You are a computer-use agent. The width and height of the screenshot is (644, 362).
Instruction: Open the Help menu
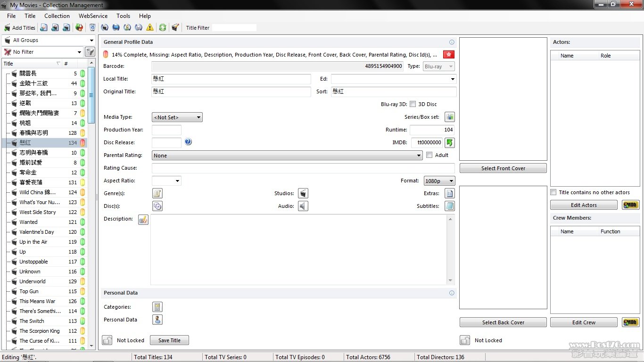[145, 16]
